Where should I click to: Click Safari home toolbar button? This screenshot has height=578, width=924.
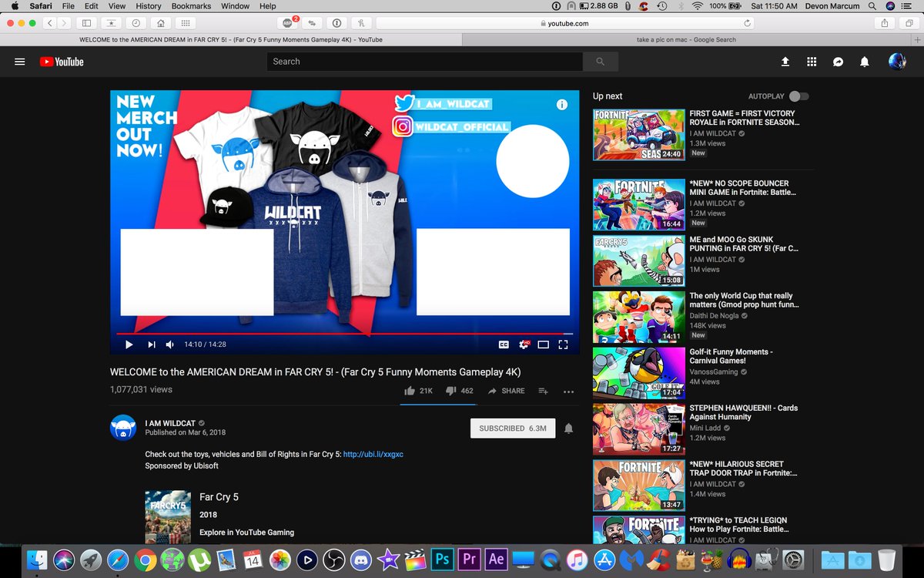pyautogui.click(x=160, y=23)
